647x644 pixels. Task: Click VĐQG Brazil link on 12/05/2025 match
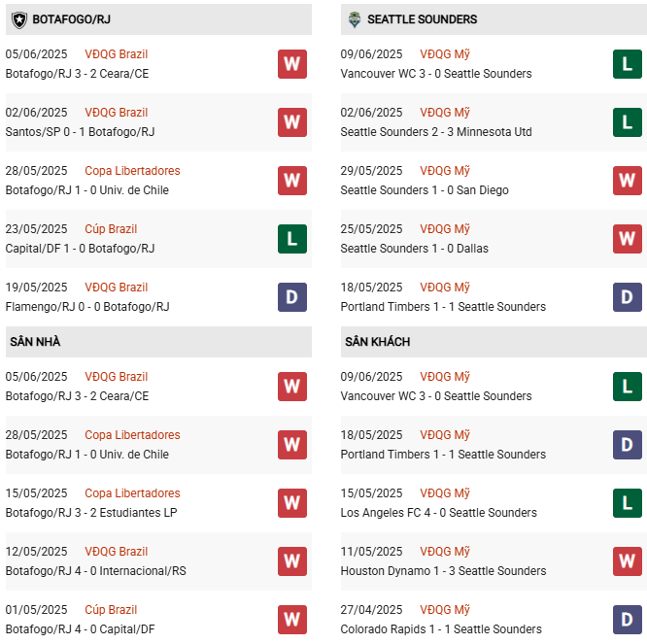pyautogui.click(x=117, y=552)
